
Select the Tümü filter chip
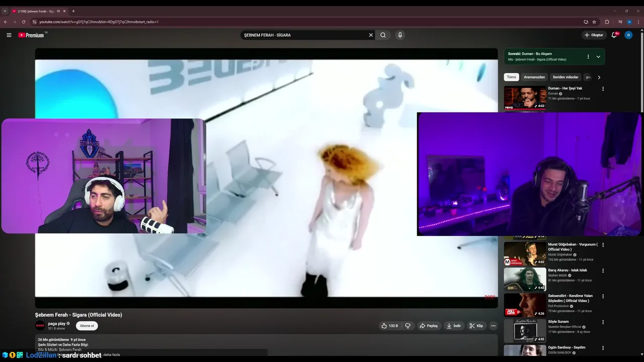(x=511, y=77)
